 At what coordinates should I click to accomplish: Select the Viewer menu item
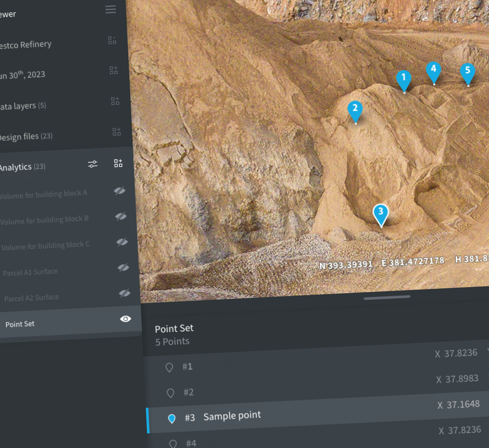point(8,13)
